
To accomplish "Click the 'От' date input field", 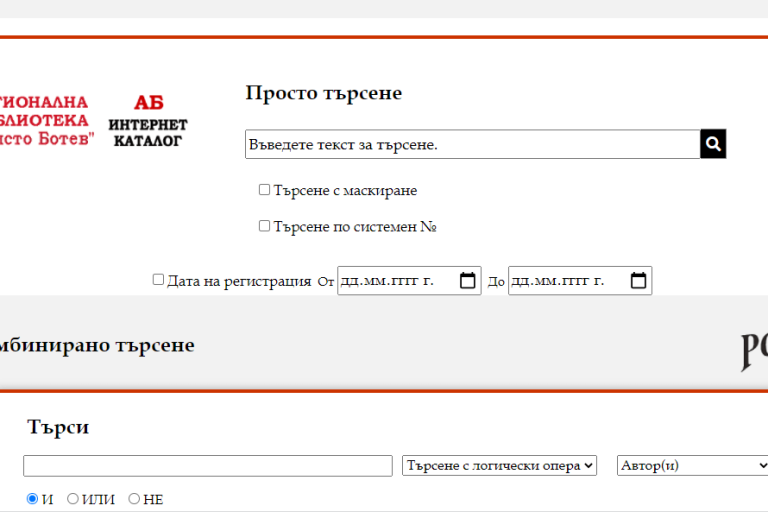I will (x=395, y=281).
